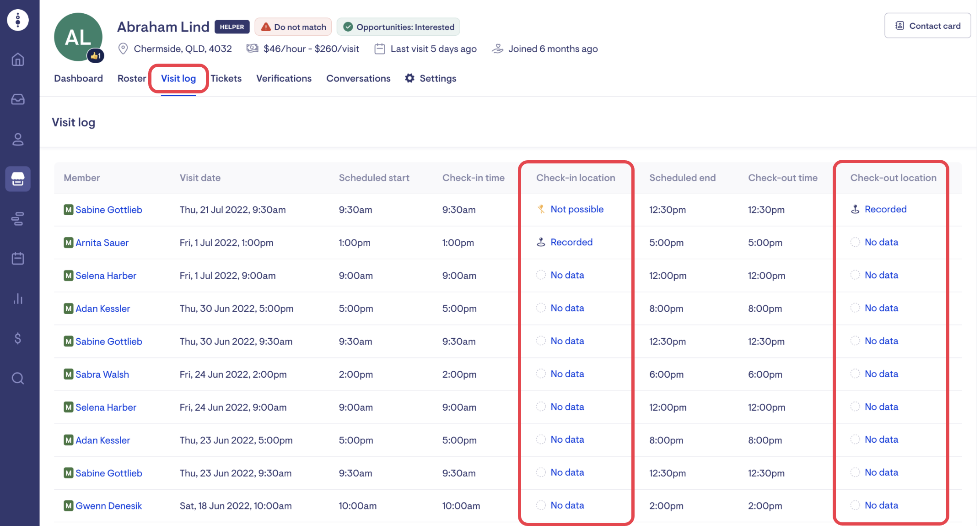The height and width of the screenshot is (526, 980).
Task: Open the Verifications tab
Action: click(284, 78)
